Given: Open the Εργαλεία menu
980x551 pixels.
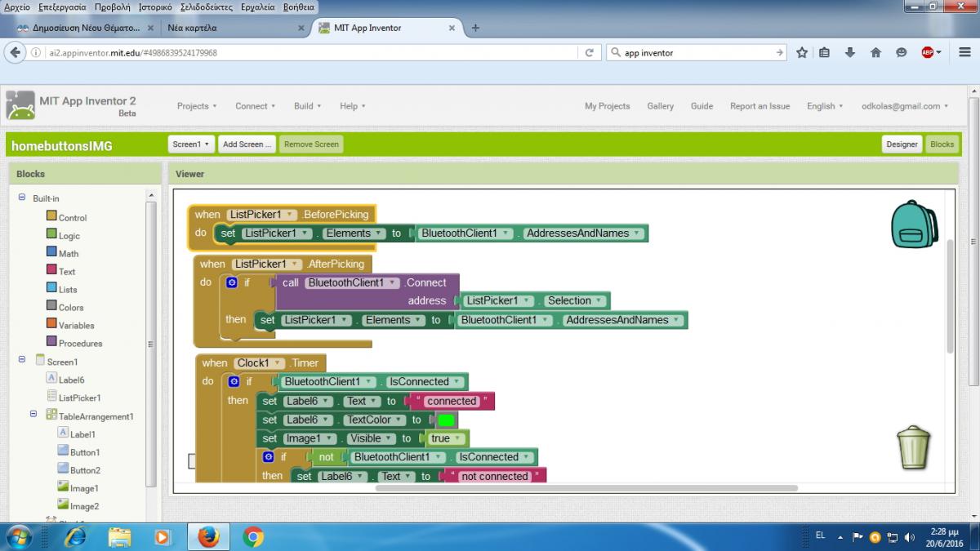Looking at the screenshot, I should pos(259,7).
